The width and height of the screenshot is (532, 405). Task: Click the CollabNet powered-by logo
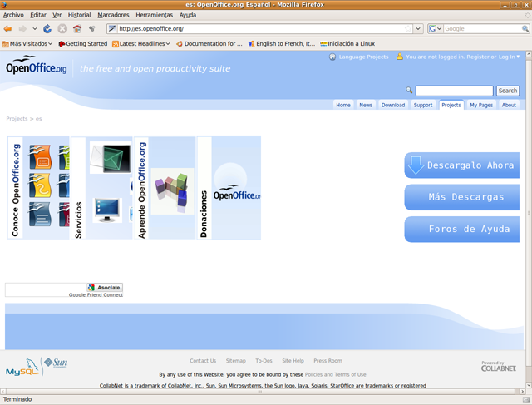499,365
